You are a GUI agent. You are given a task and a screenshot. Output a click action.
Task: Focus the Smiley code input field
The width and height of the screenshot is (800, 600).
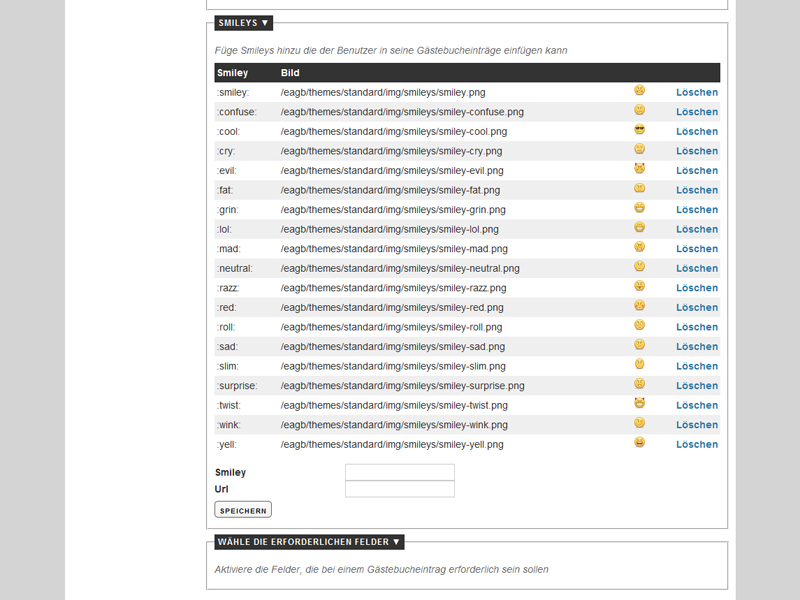coord(399,472)
